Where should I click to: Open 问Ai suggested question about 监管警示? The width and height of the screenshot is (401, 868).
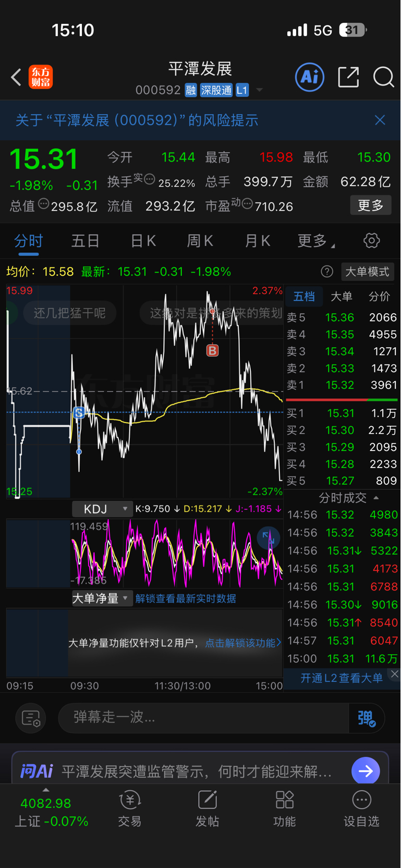pyautogui.click(x=197, y=771)
